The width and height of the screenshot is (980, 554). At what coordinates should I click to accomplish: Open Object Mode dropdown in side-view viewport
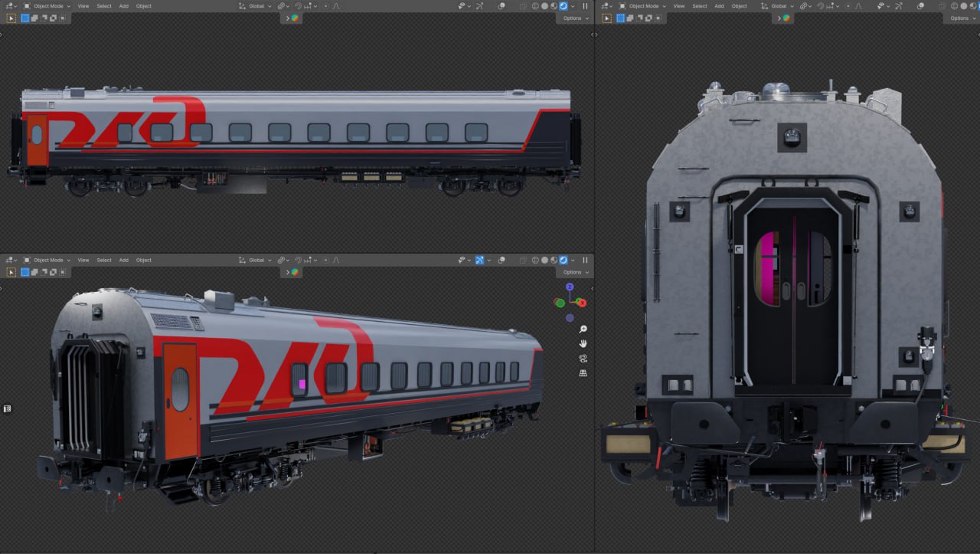tap(48, 6)
